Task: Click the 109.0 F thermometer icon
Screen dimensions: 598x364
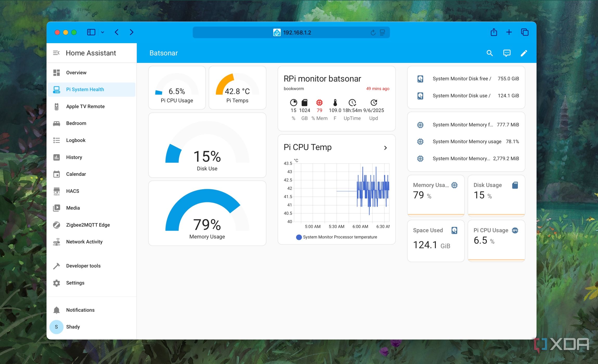Action: (x=335, y=102)
